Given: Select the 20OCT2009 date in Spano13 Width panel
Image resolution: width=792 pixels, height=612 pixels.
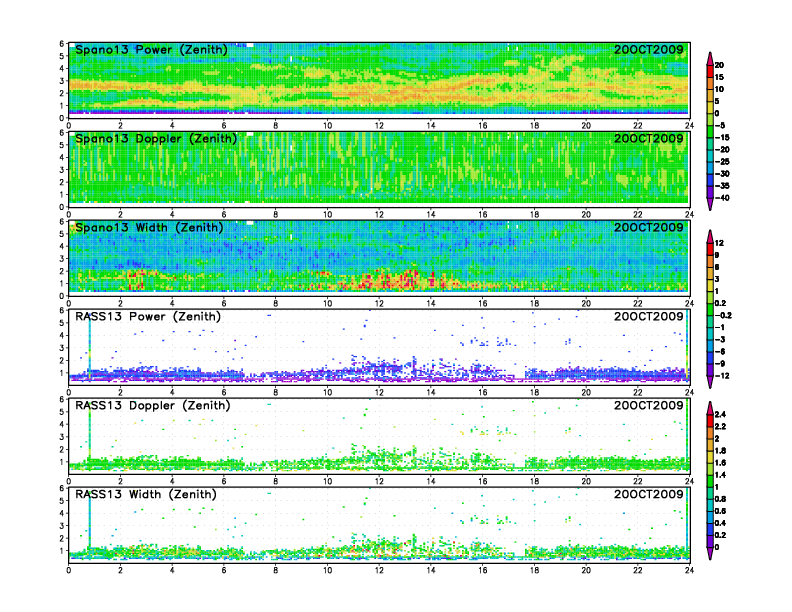Looking at the screenshot, I should [649, 227].
